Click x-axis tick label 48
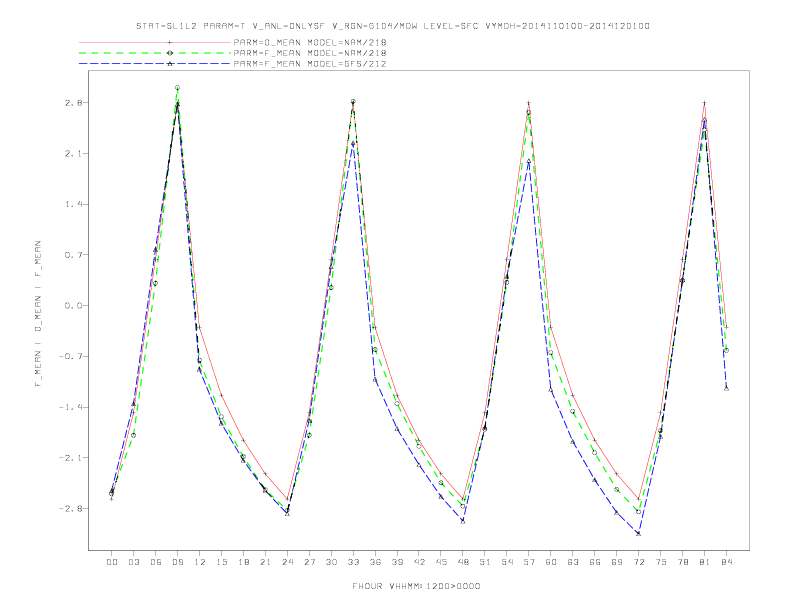 (463, 562)
